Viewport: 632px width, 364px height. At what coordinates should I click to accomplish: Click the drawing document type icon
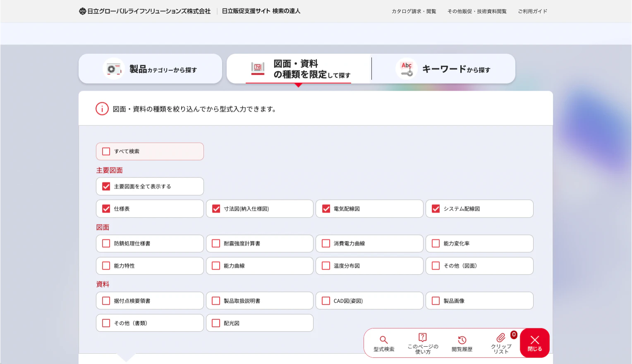(x=258, y=68)
